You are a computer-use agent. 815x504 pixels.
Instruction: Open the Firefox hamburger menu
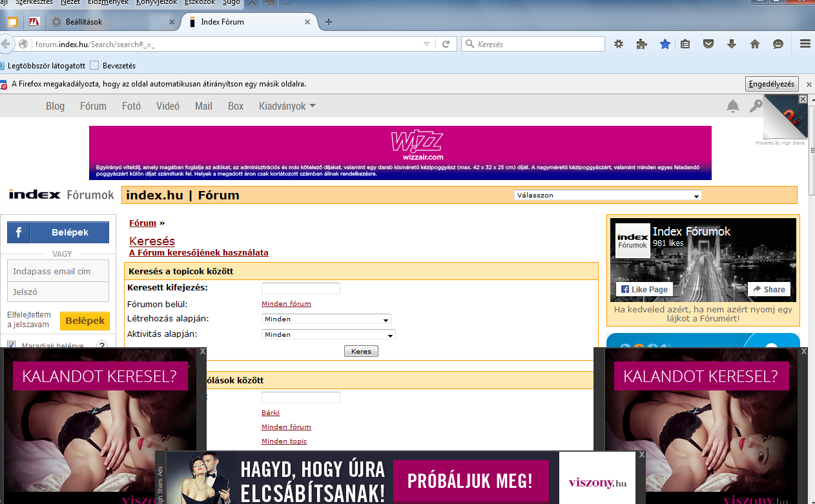coord(805,44)
